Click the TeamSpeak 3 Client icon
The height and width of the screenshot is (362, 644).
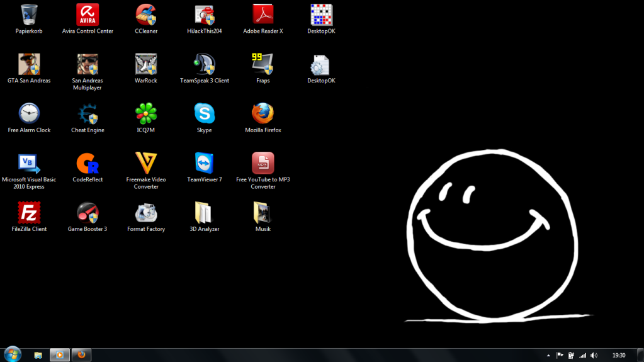click(x=205, y=64)
